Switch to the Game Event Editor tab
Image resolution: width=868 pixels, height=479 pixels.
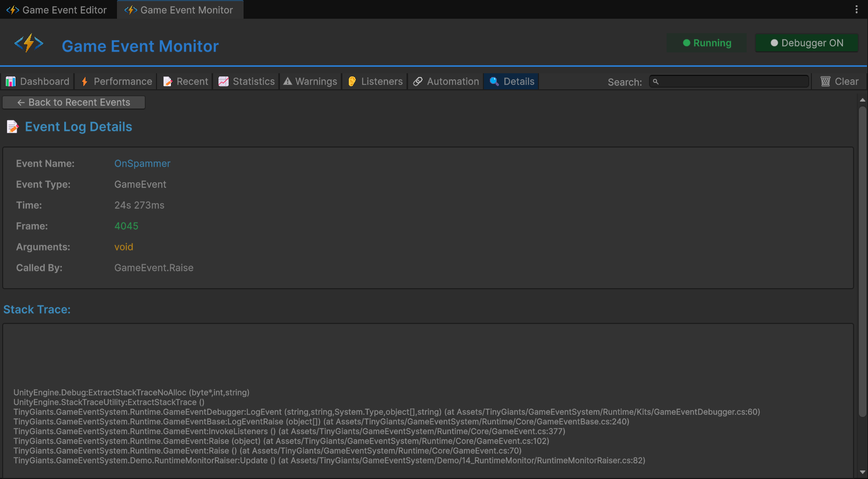tap(58, 10)
